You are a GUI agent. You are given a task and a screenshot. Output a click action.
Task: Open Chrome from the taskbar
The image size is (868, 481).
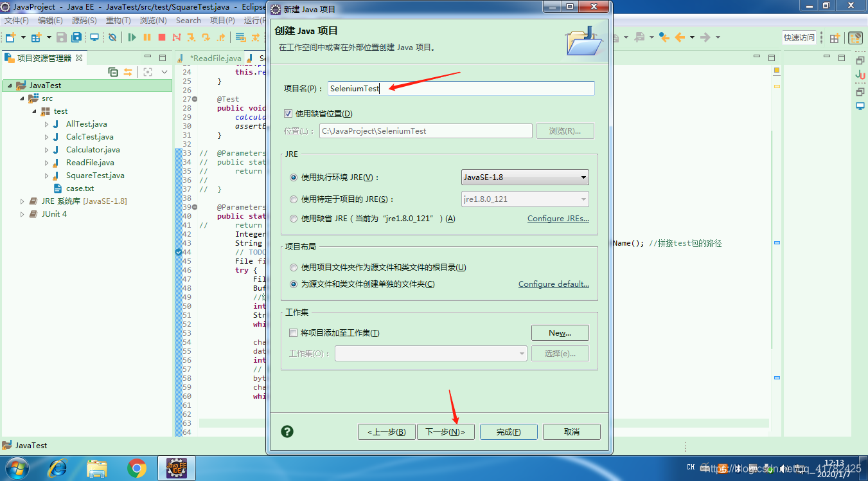point(136,468)
